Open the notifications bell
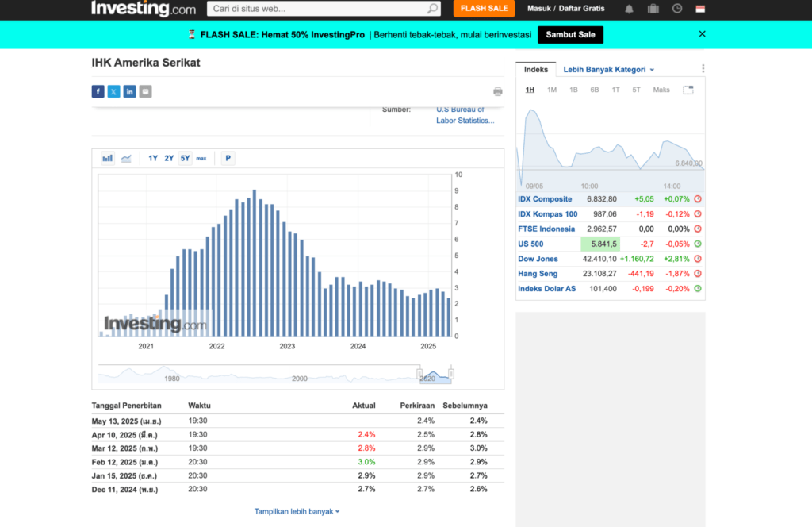The width and height of the screenshot is (812, 527). tap(629, 9)
